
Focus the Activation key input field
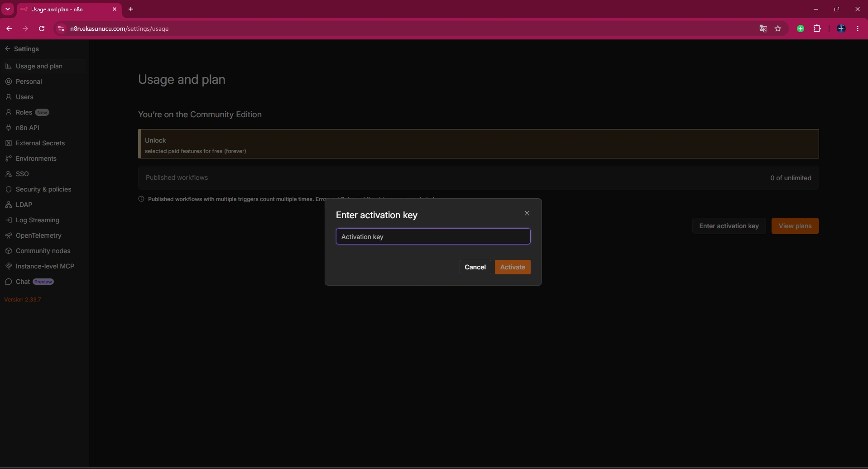click(433, 236)
